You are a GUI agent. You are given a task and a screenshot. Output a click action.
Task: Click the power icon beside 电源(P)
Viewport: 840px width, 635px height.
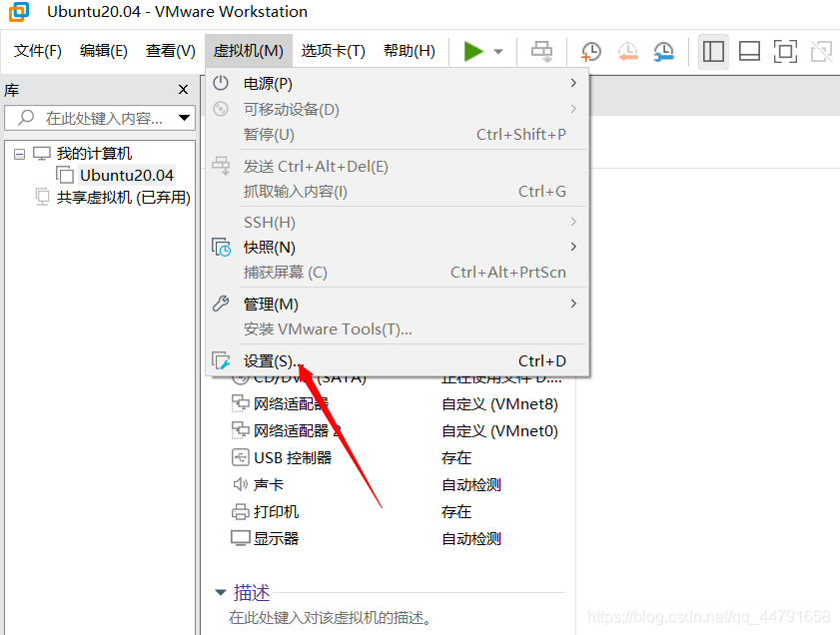point(221,83)
